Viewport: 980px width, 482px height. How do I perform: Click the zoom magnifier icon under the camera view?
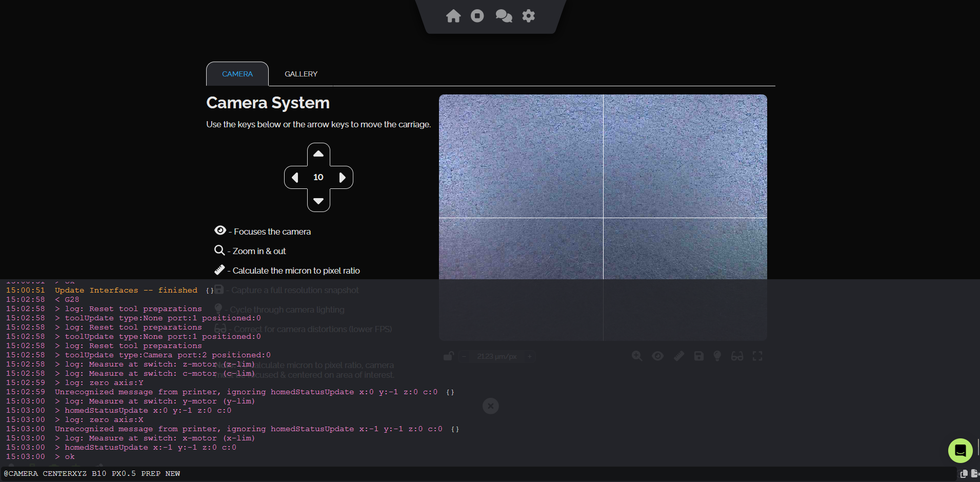pos(637,356)
